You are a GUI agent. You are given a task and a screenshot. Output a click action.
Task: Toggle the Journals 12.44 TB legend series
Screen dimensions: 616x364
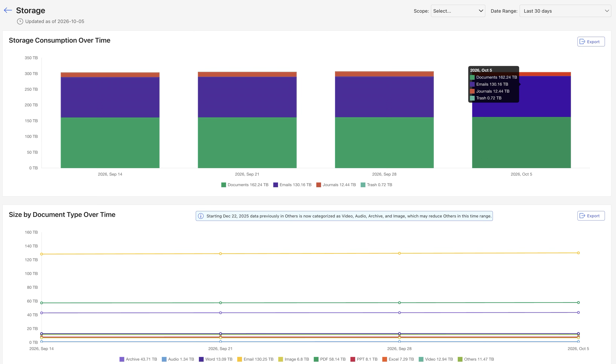click(x=336, y=185)
